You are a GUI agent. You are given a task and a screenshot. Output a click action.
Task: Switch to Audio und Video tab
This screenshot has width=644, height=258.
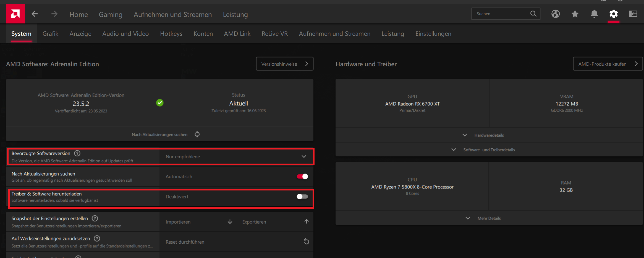[x=125, y=33]
